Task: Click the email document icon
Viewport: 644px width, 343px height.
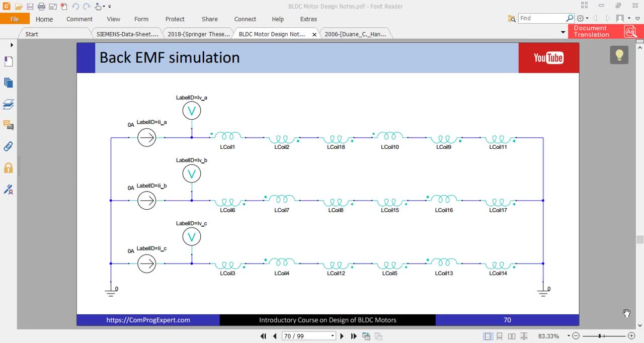Action: click(52, 7)
